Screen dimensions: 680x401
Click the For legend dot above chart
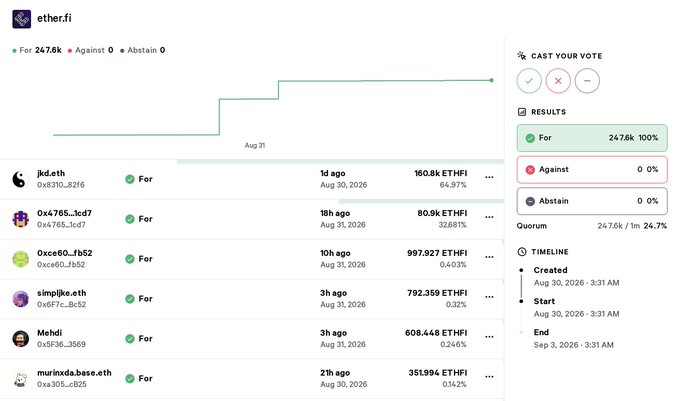click(x=15, y=51)
